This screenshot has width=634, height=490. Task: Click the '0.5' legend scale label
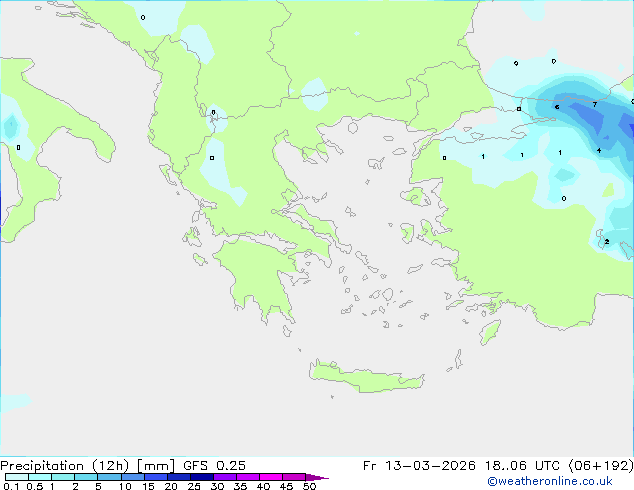pos(34,486)
